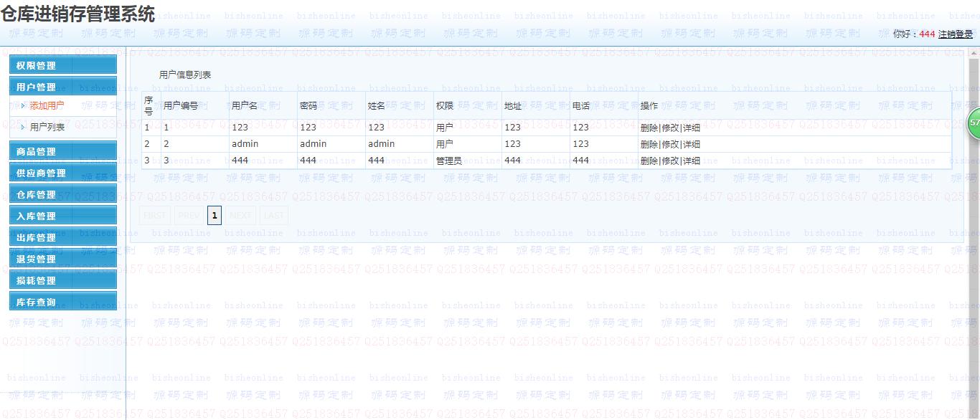Expand the 入库管理 menu section
The width and height of the screenshot is (980, 420).
click(62, 216)
